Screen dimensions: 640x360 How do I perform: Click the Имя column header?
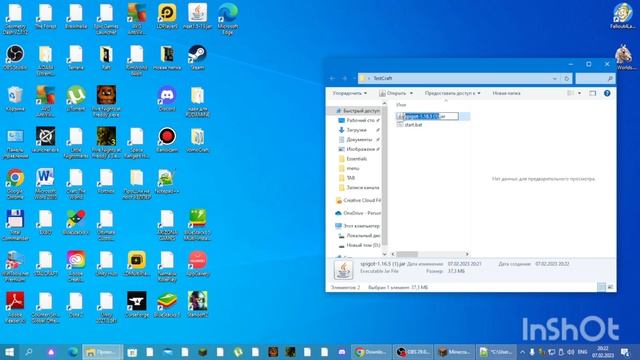(x=401, y=105)
